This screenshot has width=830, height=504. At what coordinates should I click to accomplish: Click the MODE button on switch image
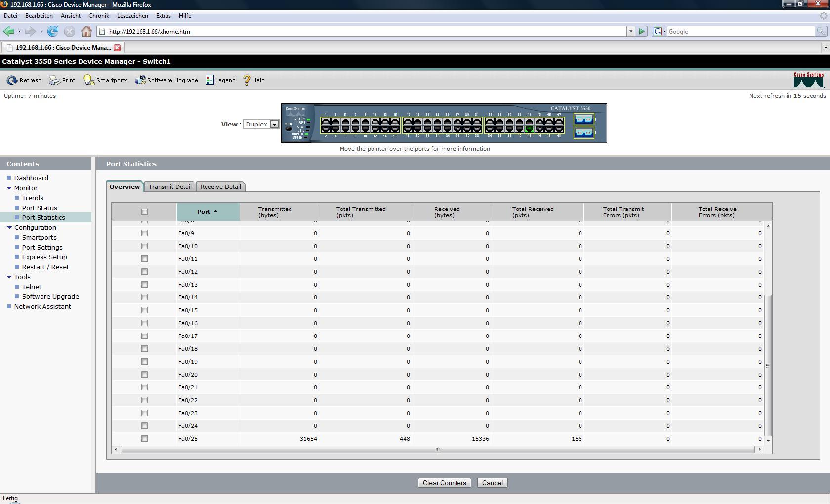289,129
